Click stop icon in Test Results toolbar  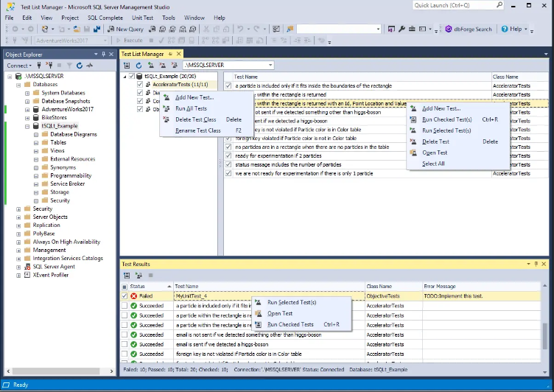click(x=150, y=276)
